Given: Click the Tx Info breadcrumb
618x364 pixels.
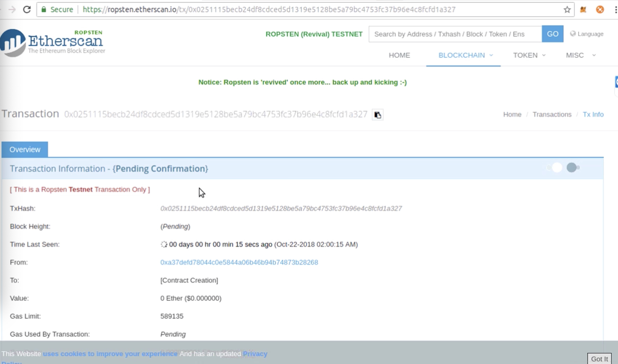Looking at the screenshot, I should (x=593, y=114).
